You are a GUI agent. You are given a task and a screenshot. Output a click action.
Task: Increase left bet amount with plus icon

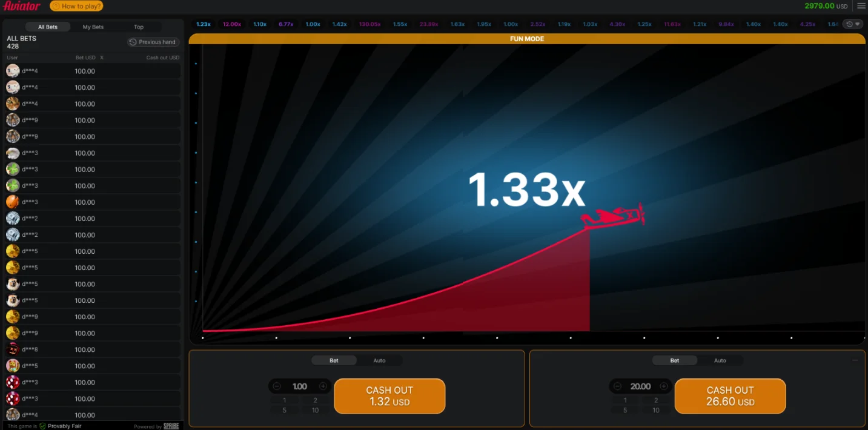pyautogui.click(x=323, y=386)
